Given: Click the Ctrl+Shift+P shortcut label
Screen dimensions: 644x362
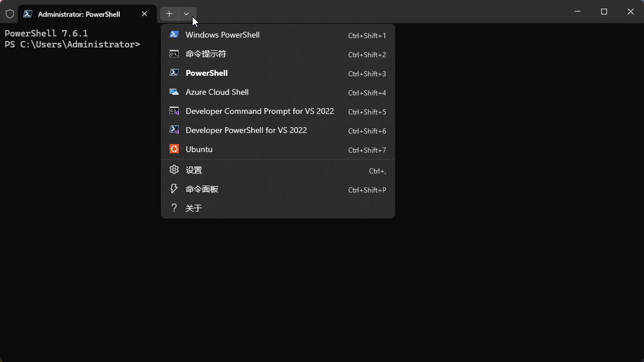Looking at the screenshot, I should click(367, 190).
